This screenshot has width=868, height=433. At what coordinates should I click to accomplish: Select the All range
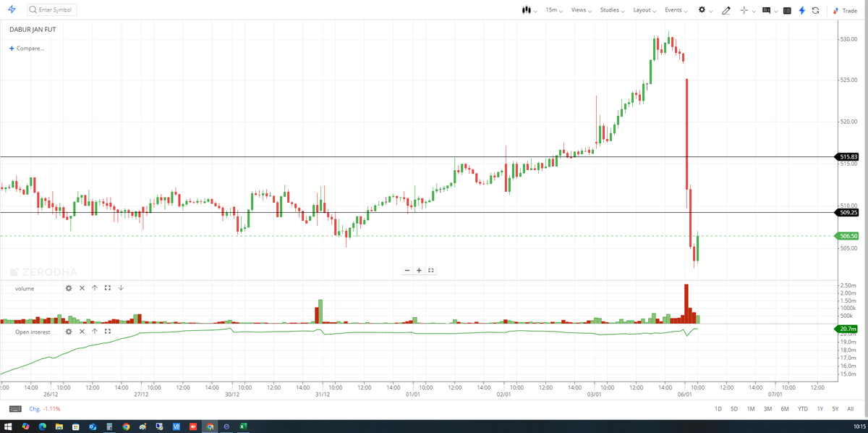pos(851,409)
